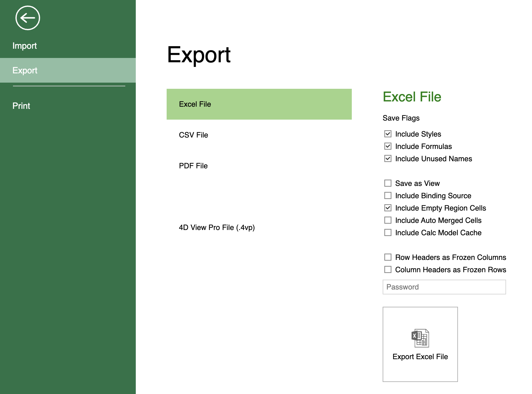Click the green 'Excel File' heading
This screenshot has width=532, height=394.
[412, 97]
